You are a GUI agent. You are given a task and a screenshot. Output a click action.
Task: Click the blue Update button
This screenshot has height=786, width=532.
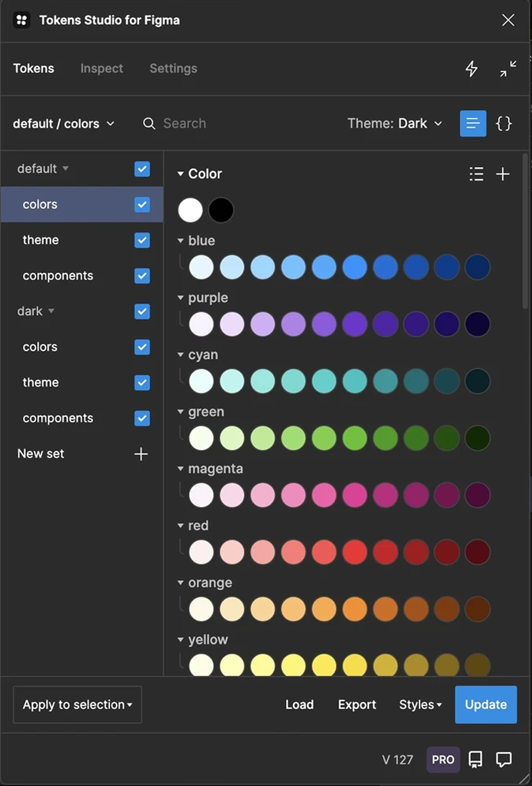pyautogui.click(x=485, y=704)
